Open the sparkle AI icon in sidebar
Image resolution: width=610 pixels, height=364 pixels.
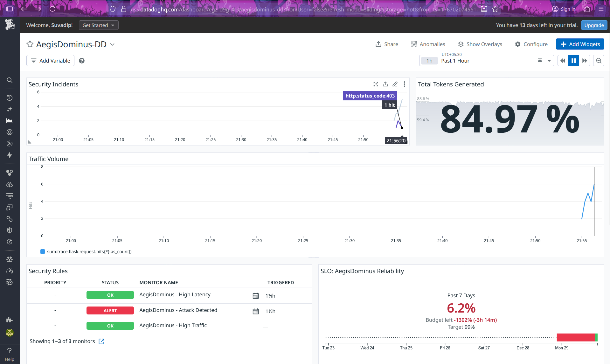(10, 109)
